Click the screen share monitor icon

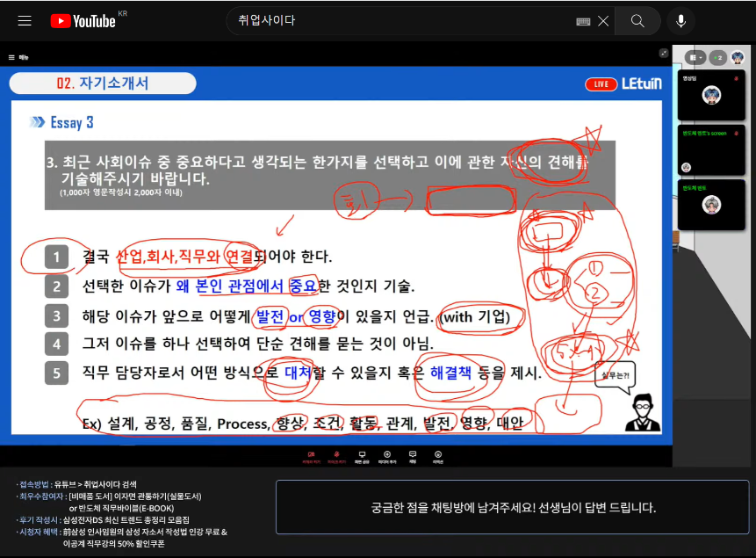pos(362,455)
